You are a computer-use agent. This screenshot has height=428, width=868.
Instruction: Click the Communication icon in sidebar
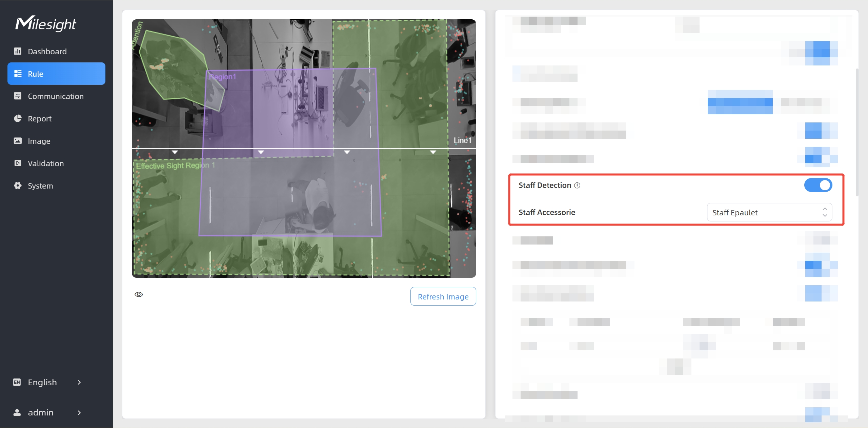coord(18,96)
